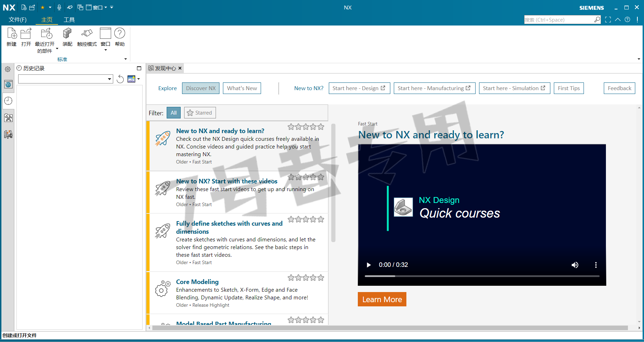Click the Window (窗口) ribbon icon

tap(106, 34)
